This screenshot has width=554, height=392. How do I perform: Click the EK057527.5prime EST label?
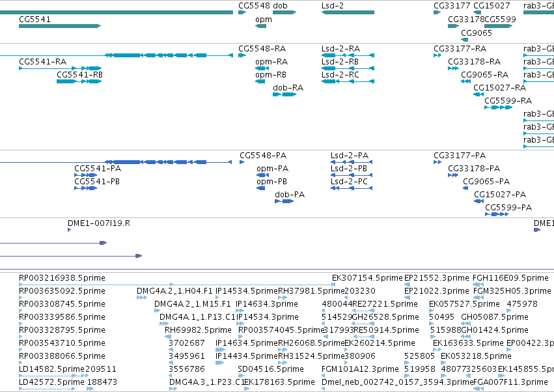tap(464, 304)
